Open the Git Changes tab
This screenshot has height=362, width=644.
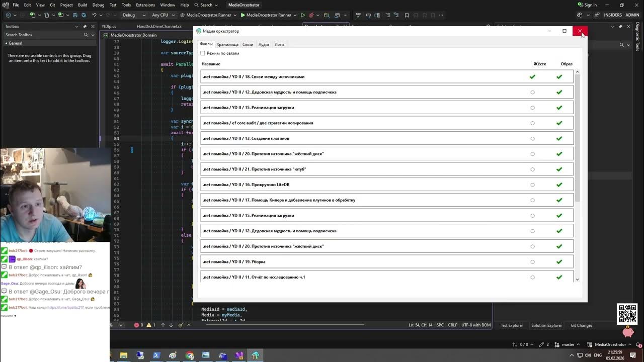pos(581,325)
